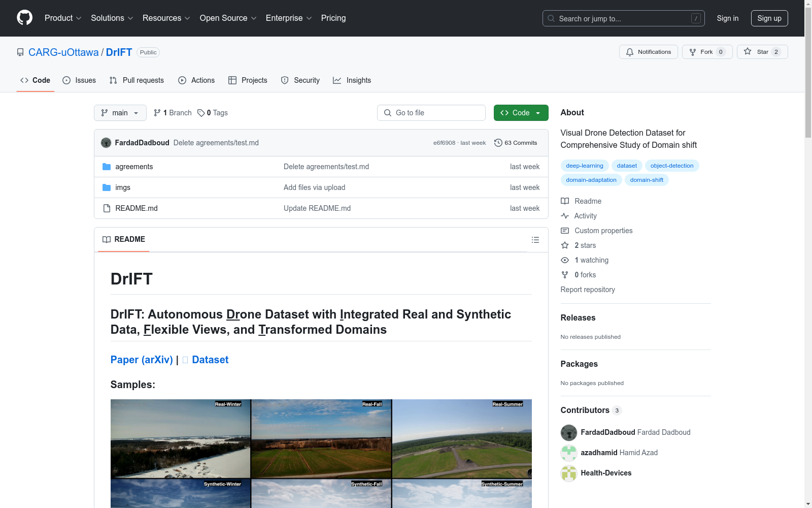Jump to Readme from About sidebar
The image size is (812, 508).
(x=581, y=201)
